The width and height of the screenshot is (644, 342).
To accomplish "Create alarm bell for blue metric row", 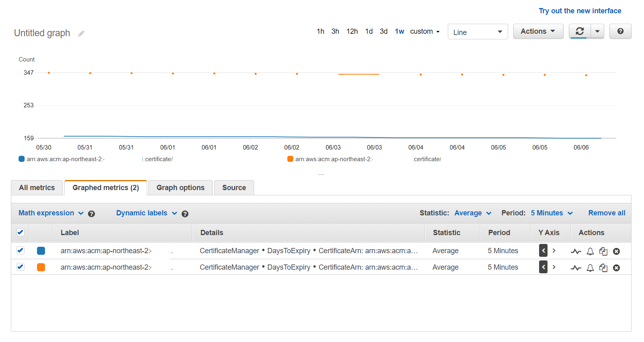I will pyautogui.click(x=590, y=252).
